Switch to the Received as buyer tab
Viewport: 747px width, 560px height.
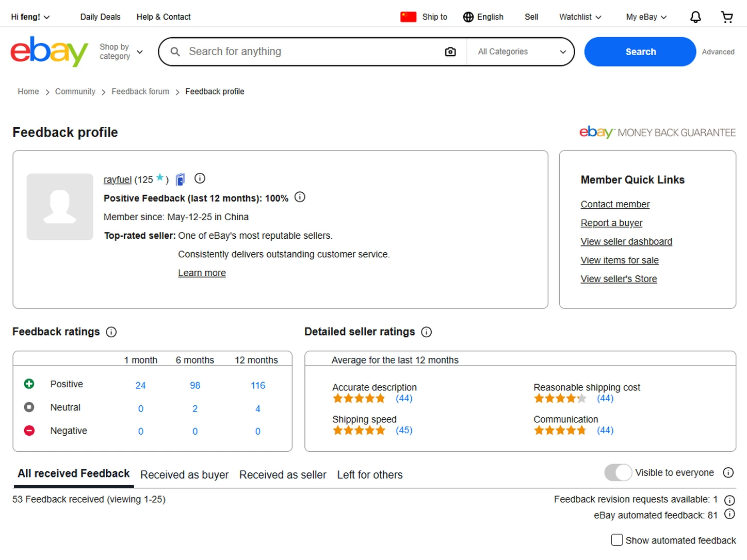(184, 474)
